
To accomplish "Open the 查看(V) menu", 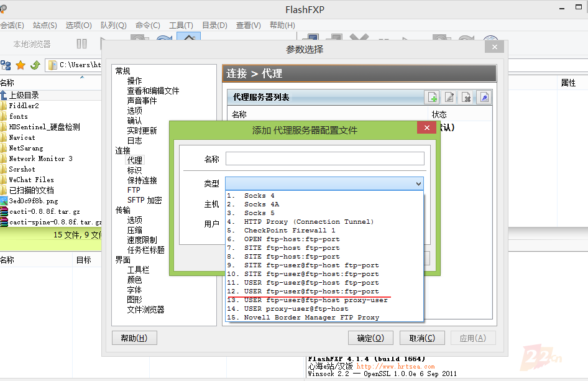I will (x=248, y=25).
